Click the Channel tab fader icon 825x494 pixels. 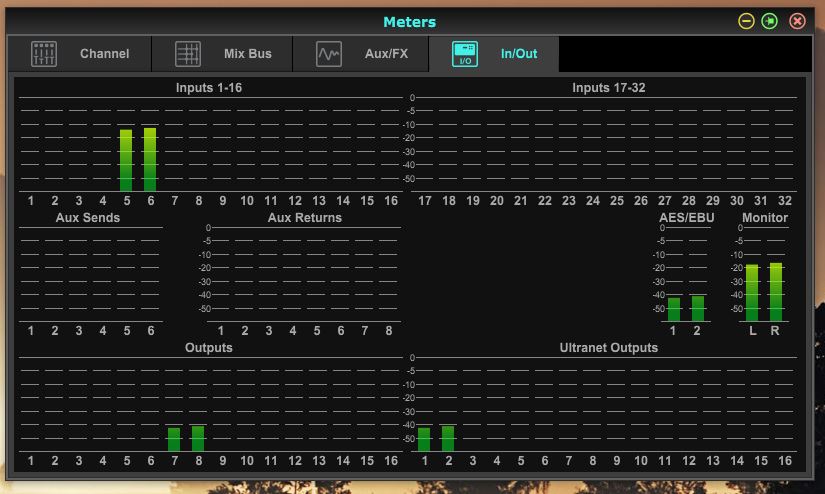click(44, 54)
